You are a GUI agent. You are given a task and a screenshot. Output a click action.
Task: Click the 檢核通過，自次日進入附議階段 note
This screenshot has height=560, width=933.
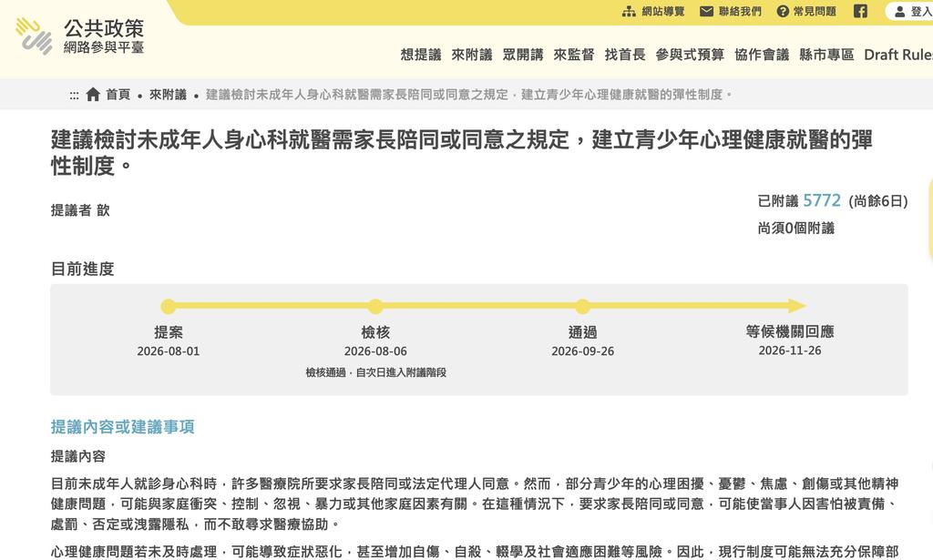tap(376, 372)
